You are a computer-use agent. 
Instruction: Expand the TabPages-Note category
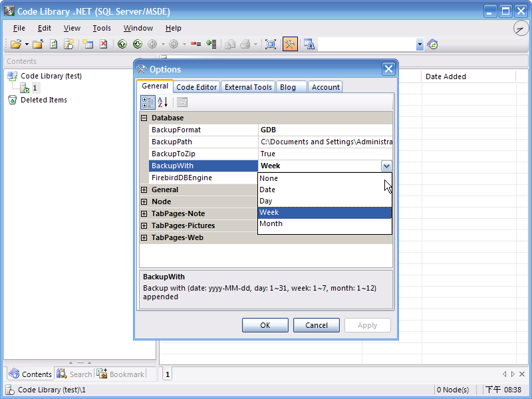[144, 213]
